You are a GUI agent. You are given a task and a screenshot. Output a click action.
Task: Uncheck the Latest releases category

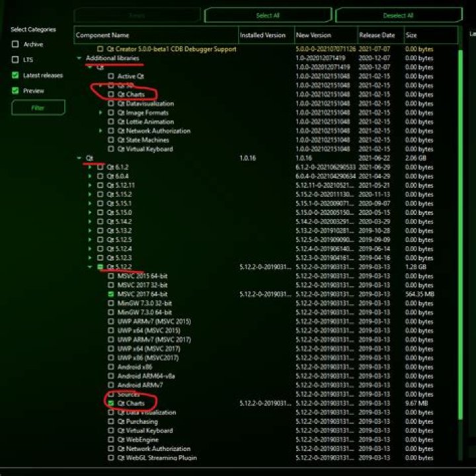(x=15, y=75)
